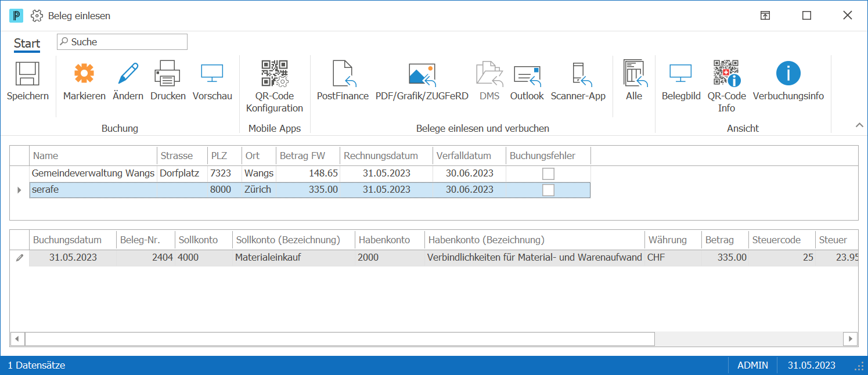The image size is (868, 375).
Task: Click the Verfalldatum column header
Action: point(469,156)
